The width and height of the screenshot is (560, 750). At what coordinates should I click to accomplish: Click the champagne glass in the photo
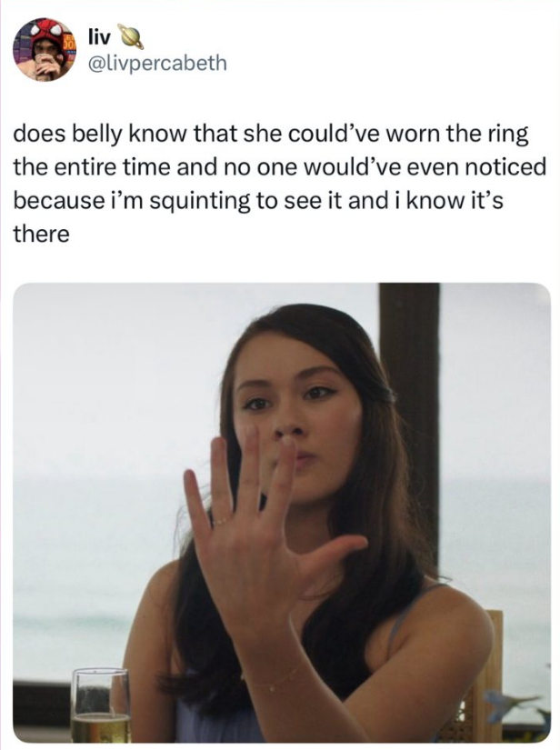coord(101,705)
